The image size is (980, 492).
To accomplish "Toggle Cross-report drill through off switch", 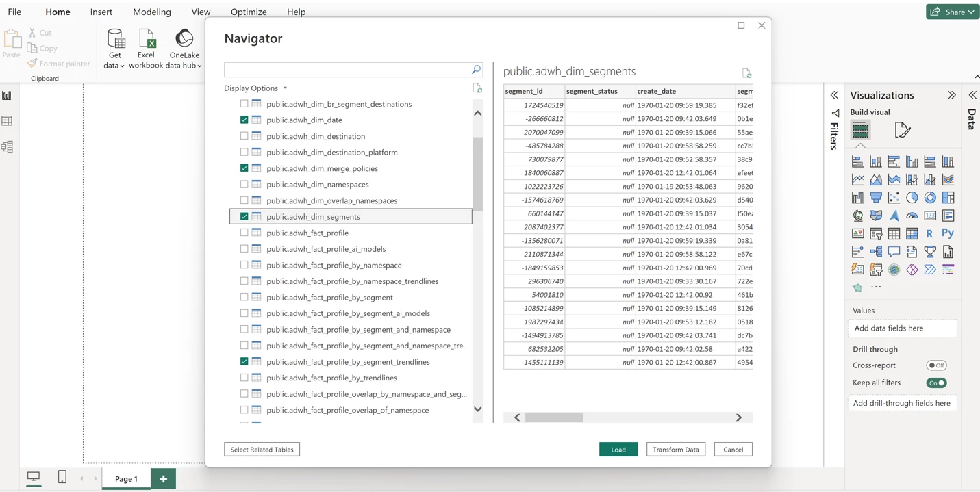I will (936, 365).
